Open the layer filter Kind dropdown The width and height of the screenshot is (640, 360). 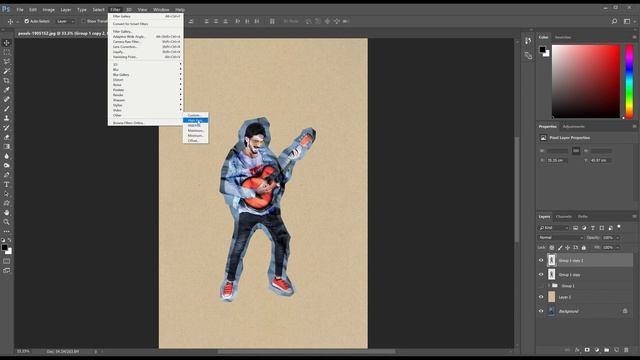(553, 228)
